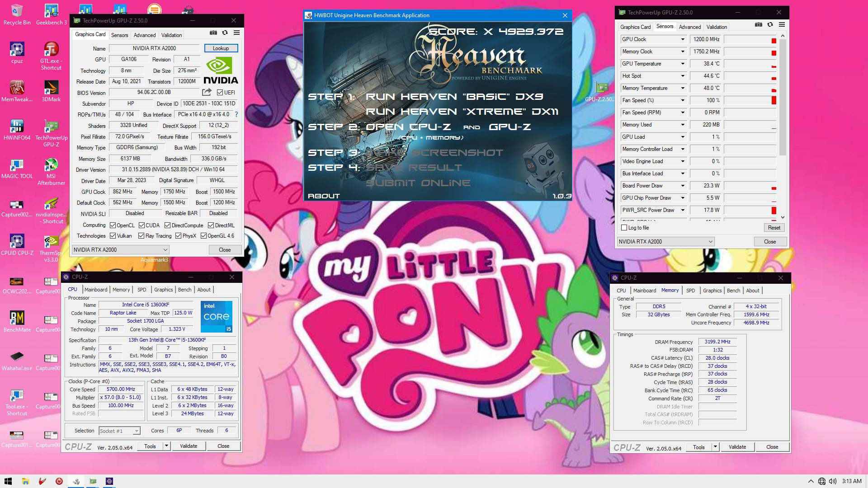The width and height of the screenshot is (868, 488).
Task: Click Close in the right CPU-Z window
Action: click(772, 447)
